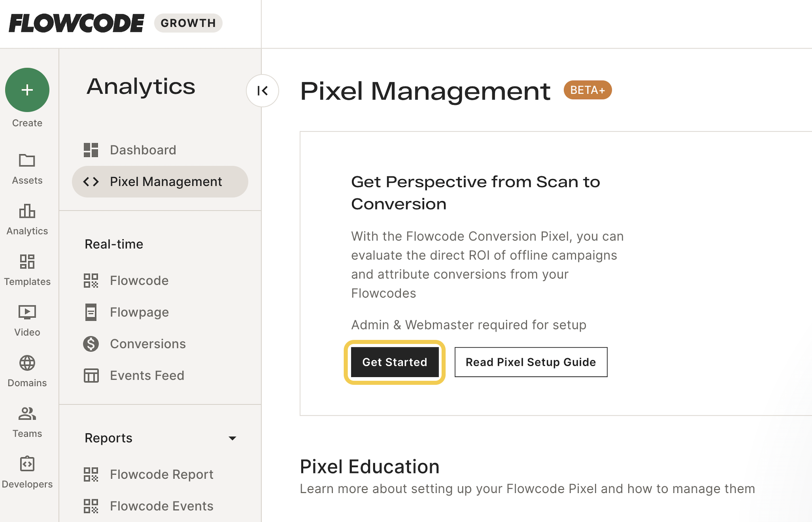Click the Flowcode QR icon under Real-time
Viewport: 812px width, 522px height.
[91, 280]
